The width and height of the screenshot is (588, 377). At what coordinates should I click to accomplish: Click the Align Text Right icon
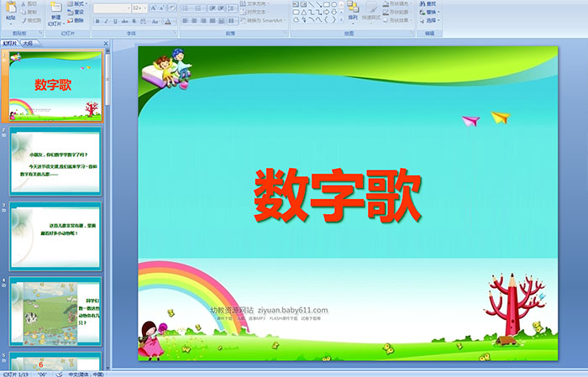tap(203, 21)
